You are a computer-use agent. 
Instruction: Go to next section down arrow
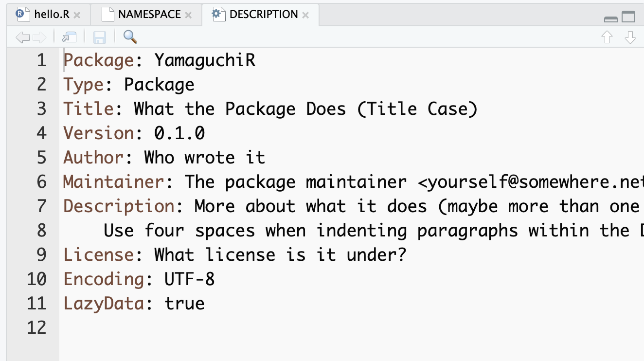pyautogui.click(x=630, y=37)
